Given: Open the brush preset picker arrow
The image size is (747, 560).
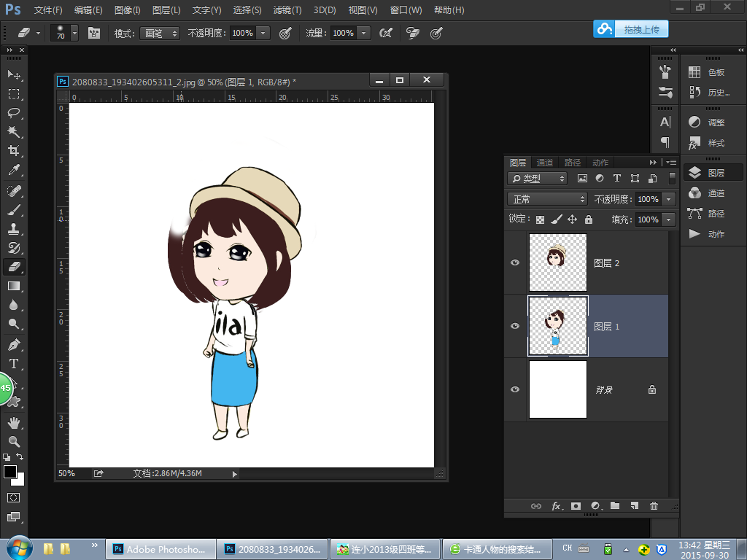Looking at the screenshot, I should 75,33.
